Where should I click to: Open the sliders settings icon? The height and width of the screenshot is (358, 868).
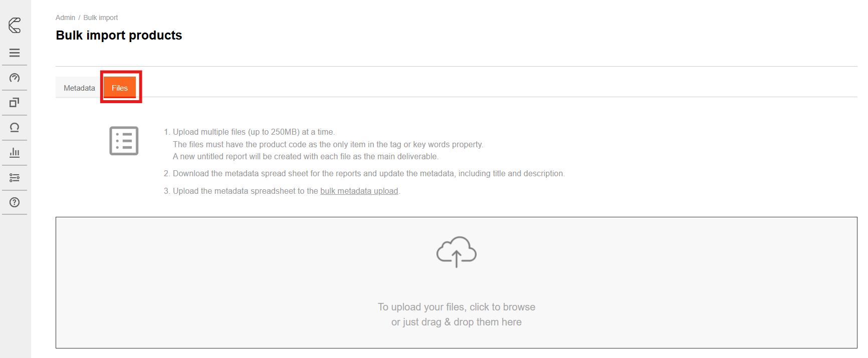click(x=15, y=178)
